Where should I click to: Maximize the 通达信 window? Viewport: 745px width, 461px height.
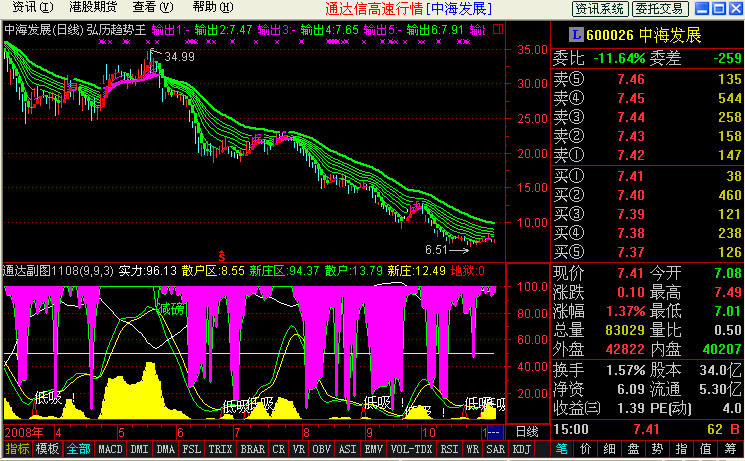719,8
